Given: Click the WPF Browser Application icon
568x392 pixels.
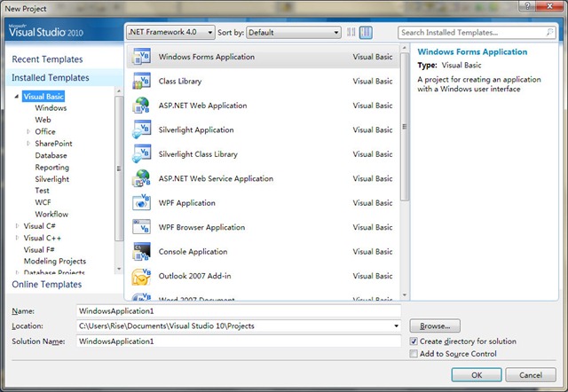Looking at the screenshot, I should click(x=141, y=227).
